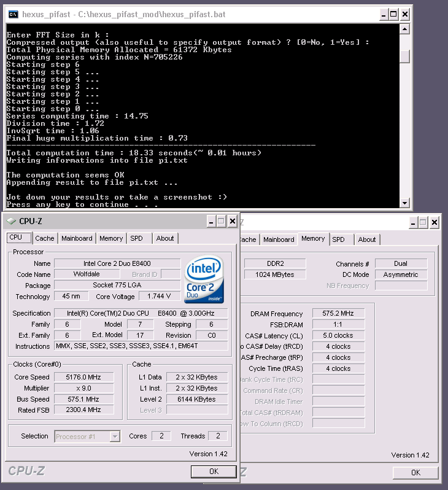
Task: Click the processor Name field 'Intel Core 2 Duo E8400'
Action: [x=117, y=263]
